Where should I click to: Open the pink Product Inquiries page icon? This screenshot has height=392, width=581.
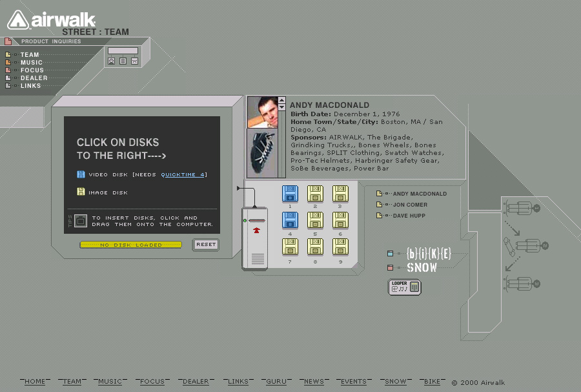click(x=8, y=41)
